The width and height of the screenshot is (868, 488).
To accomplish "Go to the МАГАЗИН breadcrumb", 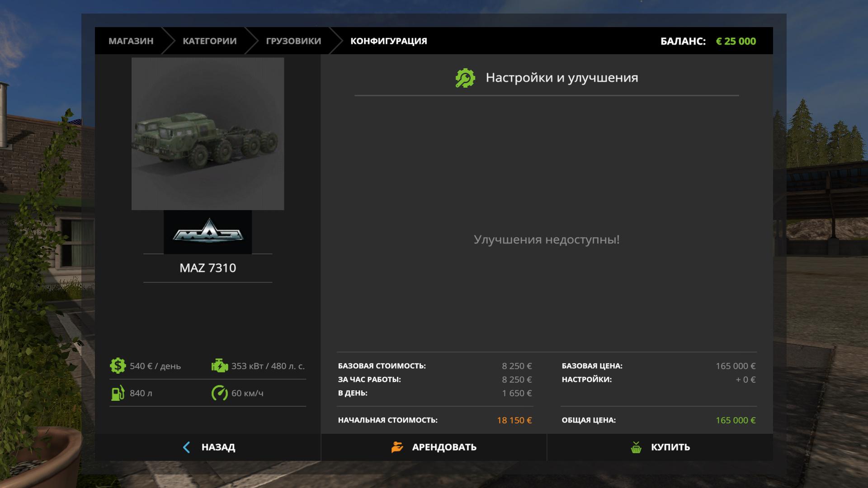I will pyautogui.click(x=131, y=41).
